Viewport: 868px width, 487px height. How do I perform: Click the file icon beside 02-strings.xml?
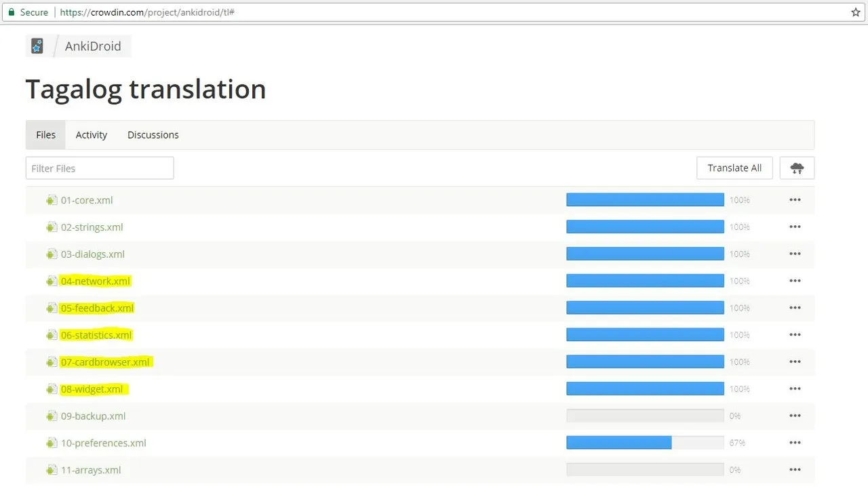[52, 227]
